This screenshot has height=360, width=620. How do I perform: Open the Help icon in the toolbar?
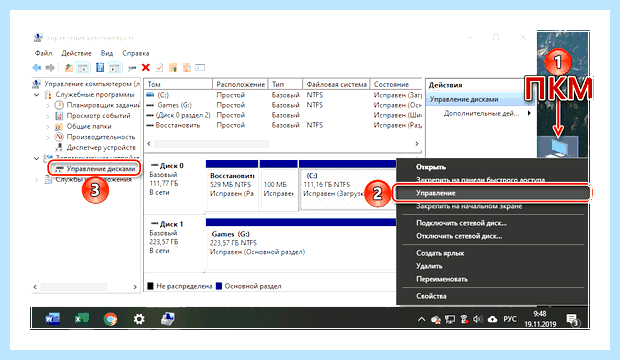click(100, 68)
